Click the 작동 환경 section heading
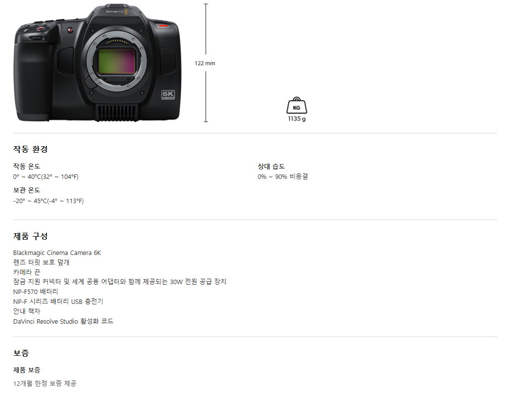Screen dimensions: 505x420 click(x=31, y=149)
